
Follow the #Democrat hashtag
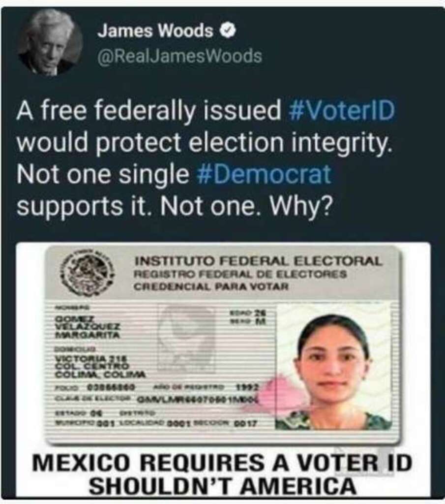(264, 174)
